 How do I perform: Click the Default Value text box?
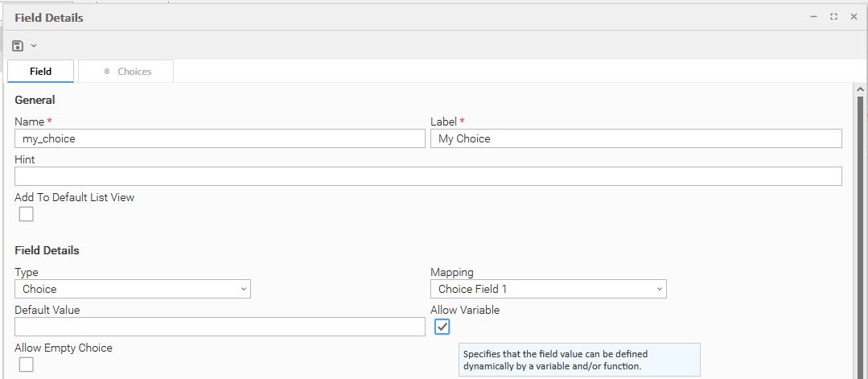click(220, 327)
